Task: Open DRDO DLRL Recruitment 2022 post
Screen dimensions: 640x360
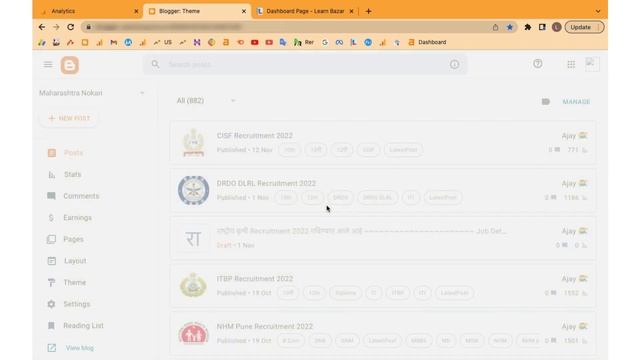Action: click(x=266, y=183)
